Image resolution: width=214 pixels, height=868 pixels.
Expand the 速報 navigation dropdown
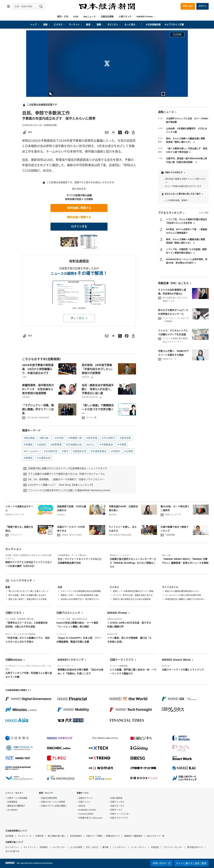(46, 25)
